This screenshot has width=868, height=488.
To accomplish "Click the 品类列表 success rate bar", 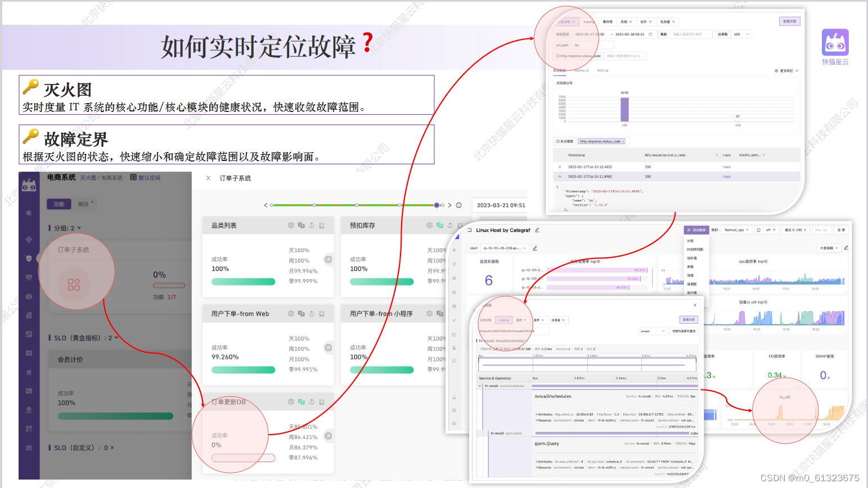I will pos(243,282).
